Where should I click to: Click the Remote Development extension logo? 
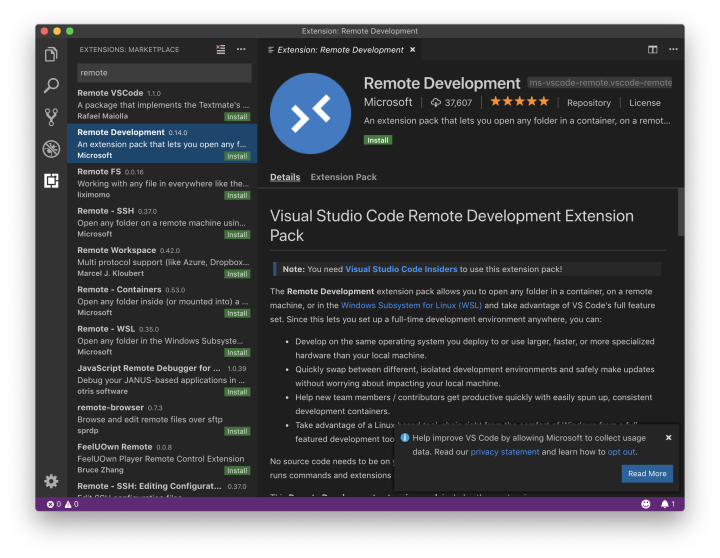pyautogui.click(x=310, y=113)
